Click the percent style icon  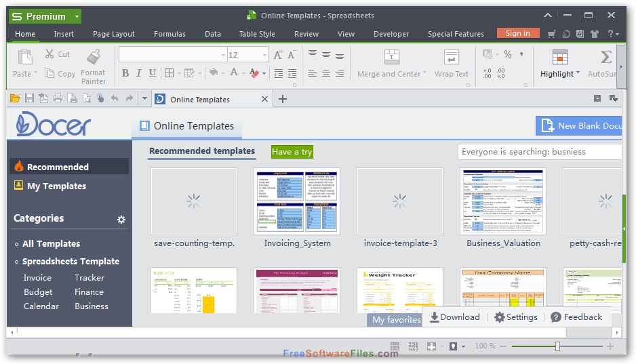(508, 54)
